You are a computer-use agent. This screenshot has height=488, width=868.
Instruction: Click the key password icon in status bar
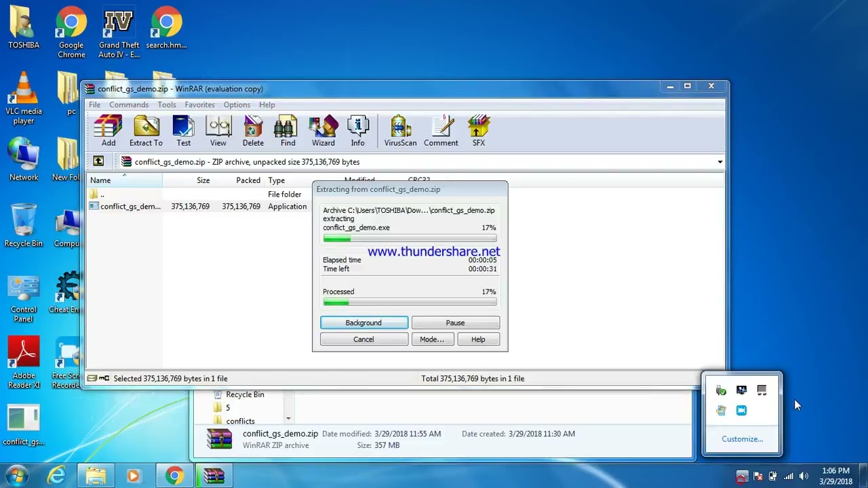[104, 378]
